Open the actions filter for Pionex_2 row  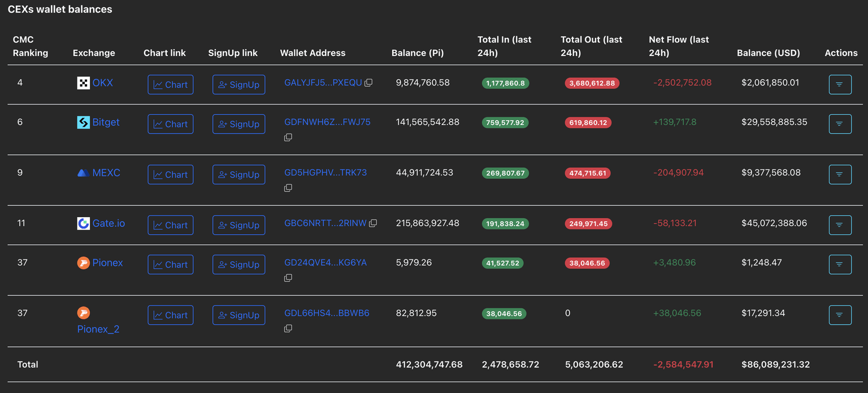tap(840, 315)
